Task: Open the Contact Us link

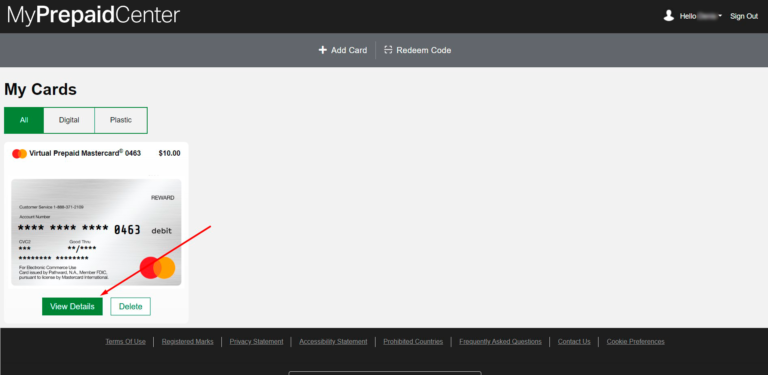Action: click(574, 342)
